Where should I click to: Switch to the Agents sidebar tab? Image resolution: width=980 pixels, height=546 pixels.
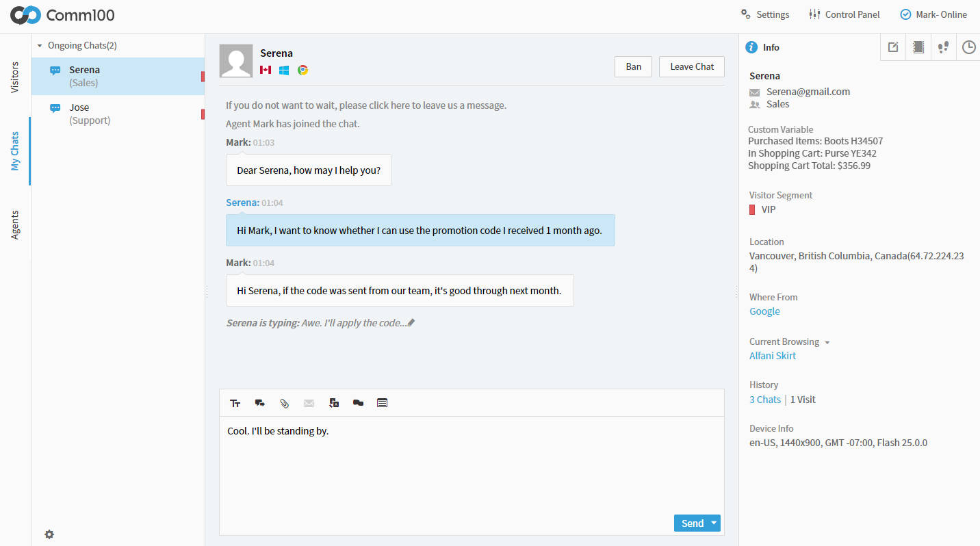15,224
